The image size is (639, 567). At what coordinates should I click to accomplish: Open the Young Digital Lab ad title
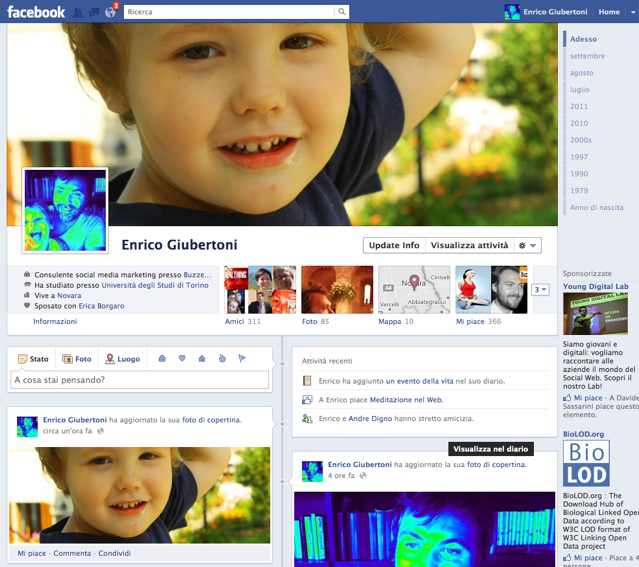(x=595, y=287)
